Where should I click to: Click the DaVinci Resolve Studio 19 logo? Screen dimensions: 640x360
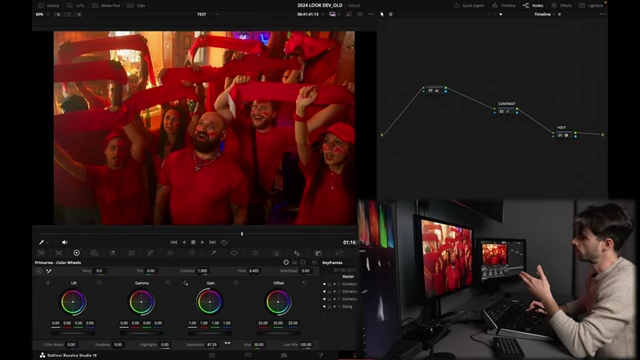pyautogui.click(x=42, y=355)
